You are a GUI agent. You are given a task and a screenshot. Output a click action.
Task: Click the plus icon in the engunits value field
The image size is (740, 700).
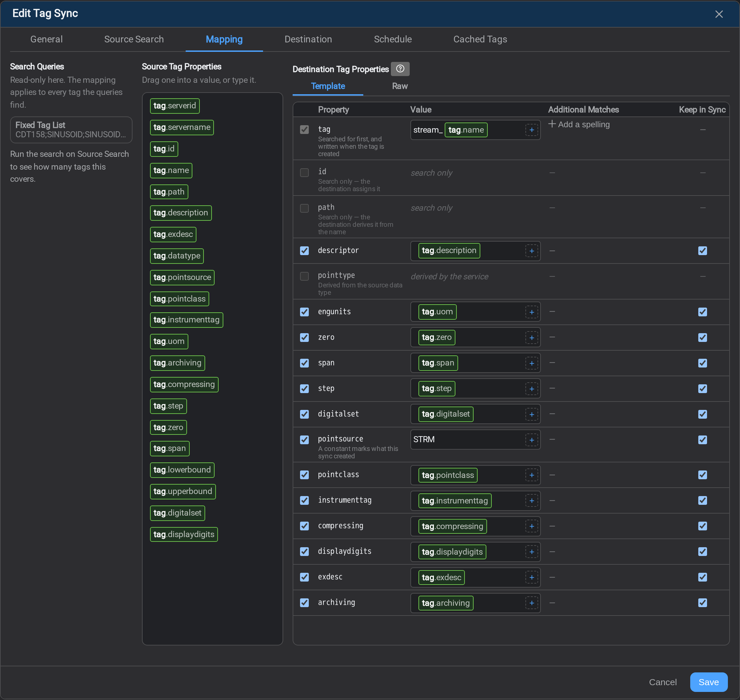pos(531,312)
